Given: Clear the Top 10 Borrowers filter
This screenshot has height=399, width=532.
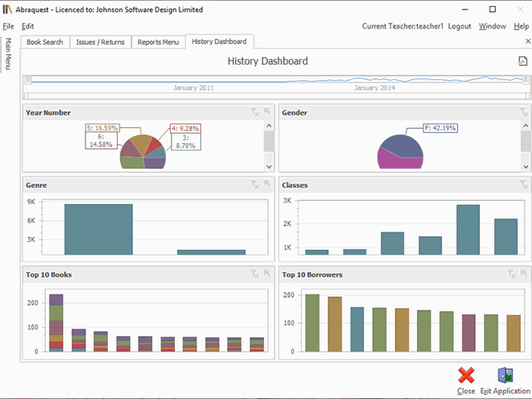Looking at the screenshot, I should (x=511, y=274).
